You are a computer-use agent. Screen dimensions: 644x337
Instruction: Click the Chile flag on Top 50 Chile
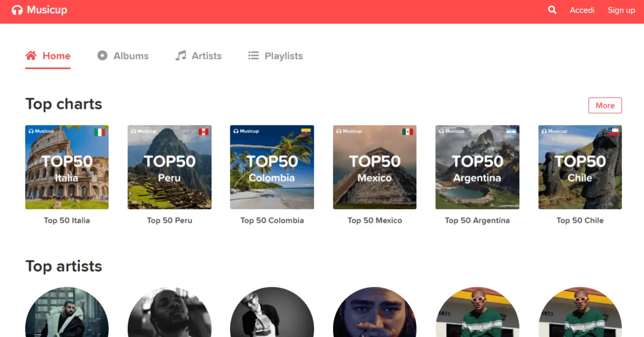point(613,132)
